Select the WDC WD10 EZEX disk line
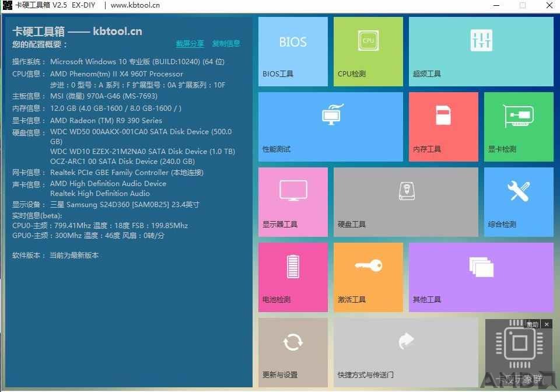The image size is (560, 392). click(142, 151)
